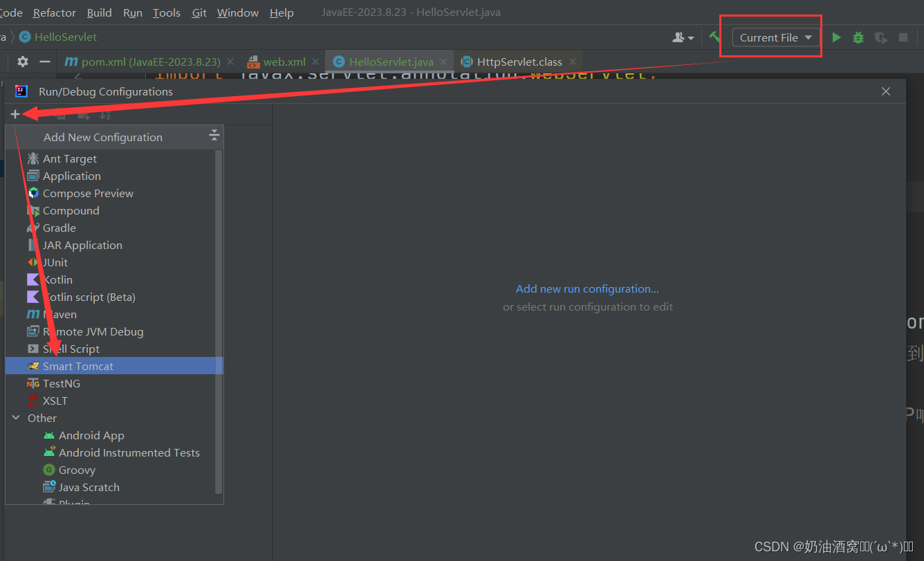Close the HttpServlet.class tab
This screenshot has width=924, height=561.
pos(573,62)
